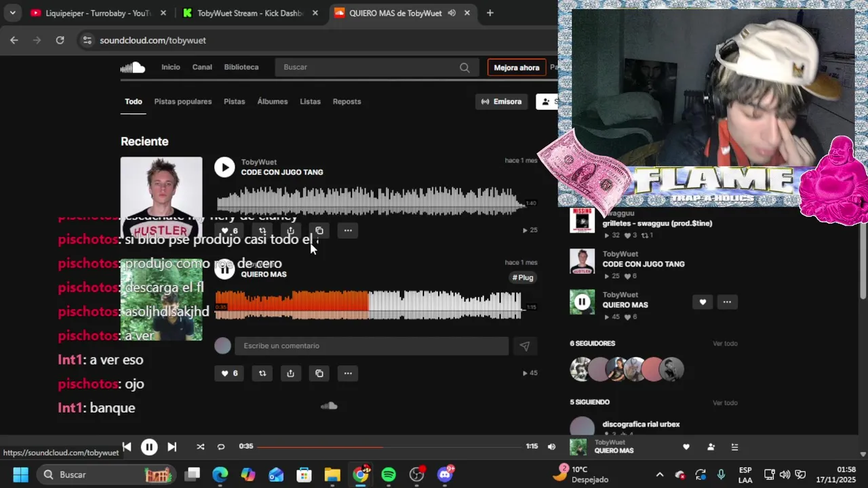The width and height of the screenshot is (868, 488).
Task: Mute volume in the player bar
Action: [x=551, y=447]
